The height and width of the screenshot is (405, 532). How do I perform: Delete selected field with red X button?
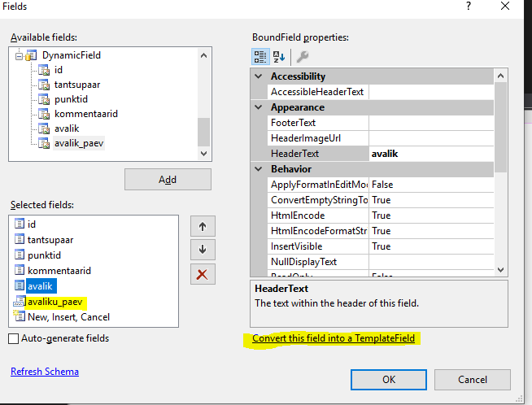tap(202, 274)
